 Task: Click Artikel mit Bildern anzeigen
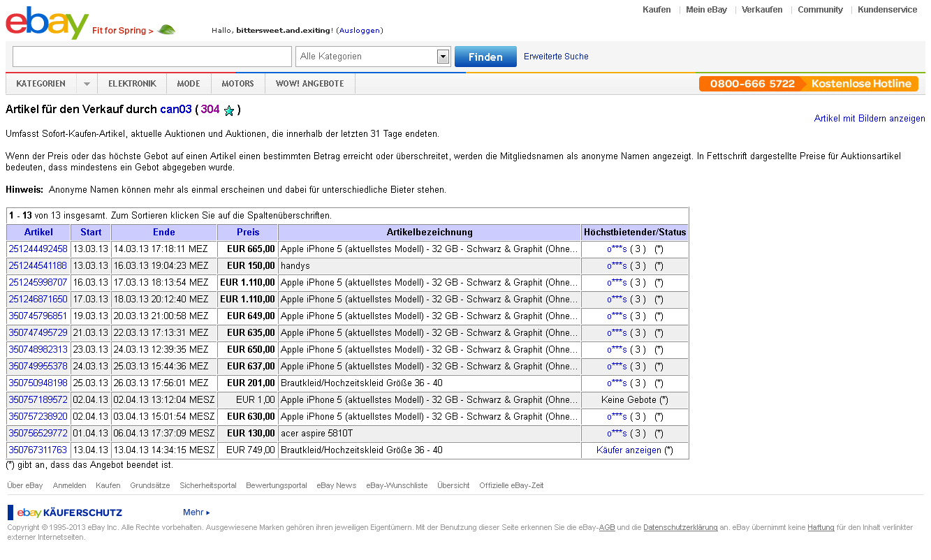[870, 119]
